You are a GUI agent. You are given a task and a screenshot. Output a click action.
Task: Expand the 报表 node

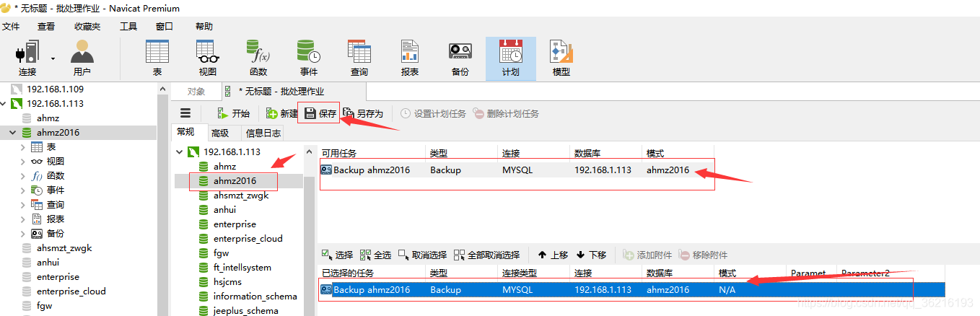click(23, 219)
